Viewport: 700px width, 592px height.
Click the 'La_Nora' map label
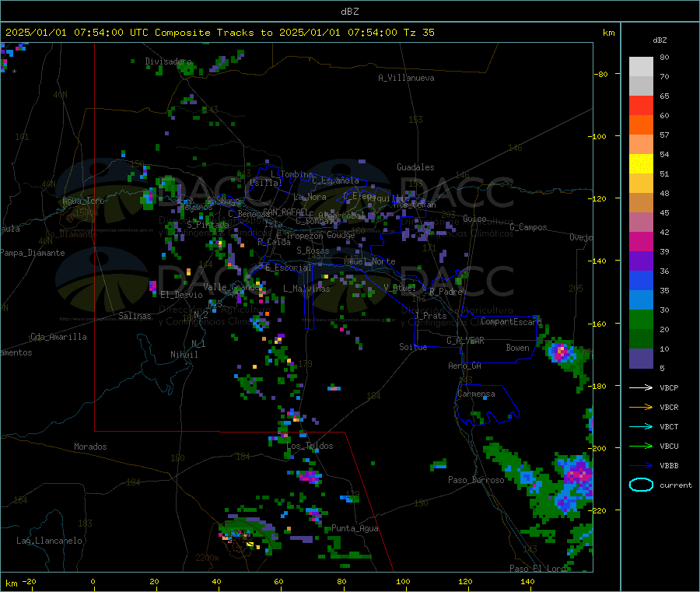(310, 197)
